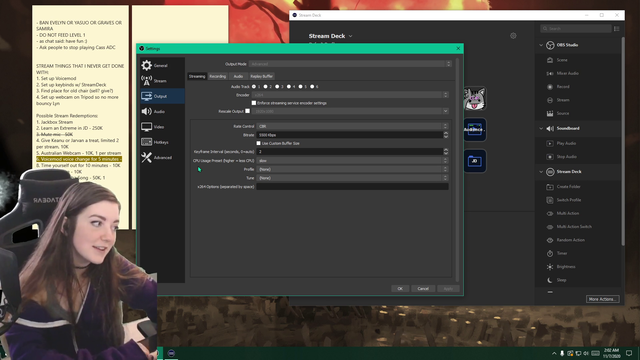
Task: Switch to Audio output tab
Action: click(x=238, y=76)
